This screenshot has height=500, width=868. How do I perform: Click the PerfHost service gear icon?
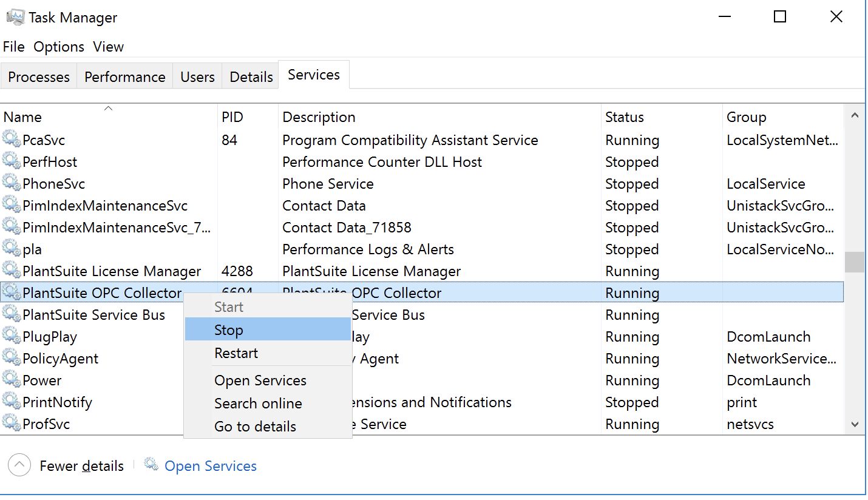pyautogui.click(x=12, y=161)
